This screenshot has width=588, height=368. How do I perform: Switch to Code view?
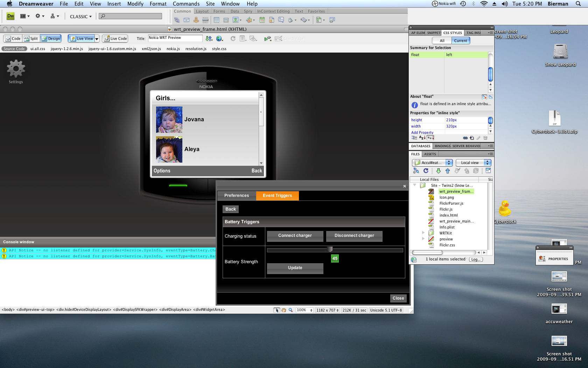pyautogui.click(x=13, y=39)
